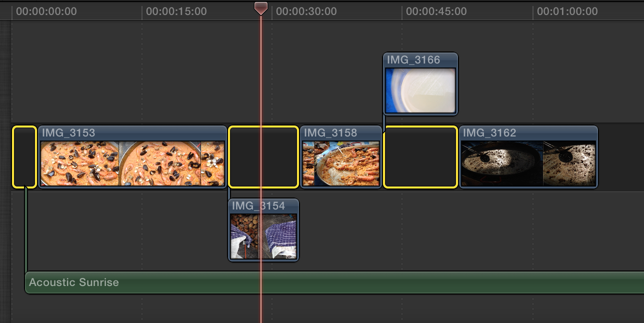644x323 pixels.
Task: Click the IMG_3154 title bar label
Action: point(257,205)
